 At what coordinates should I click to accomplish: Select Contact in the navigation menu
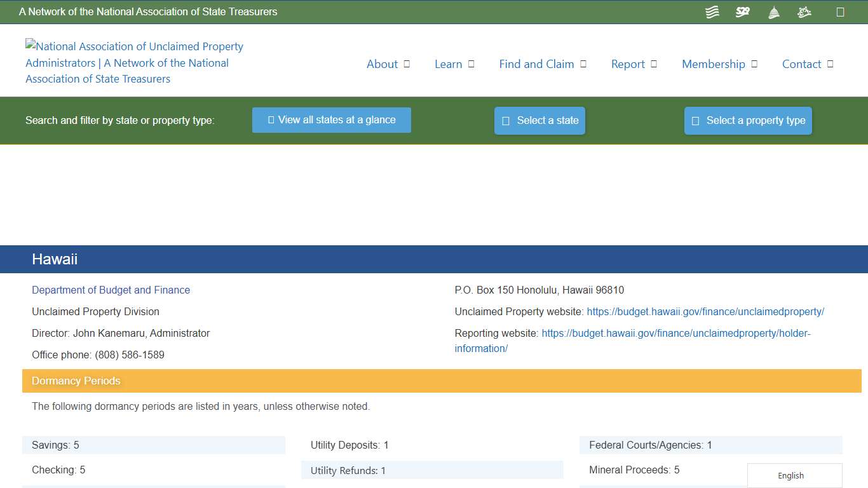click(802, 64)
